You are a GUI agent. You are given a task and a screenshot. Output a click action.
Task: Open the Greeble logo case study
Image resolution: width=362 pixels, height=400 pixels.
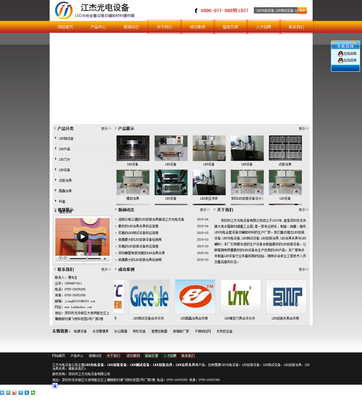(149, 297)
